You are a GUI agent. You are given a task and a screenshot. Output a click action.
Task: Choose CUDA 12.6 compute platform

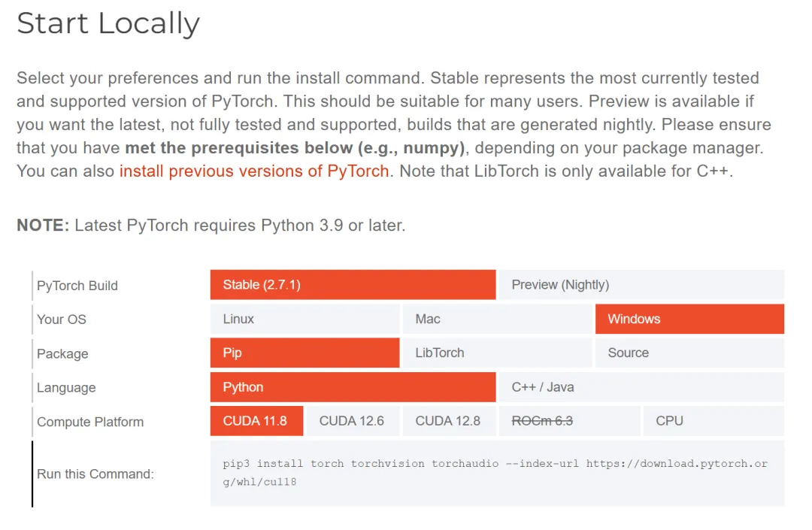coord(352,421)
